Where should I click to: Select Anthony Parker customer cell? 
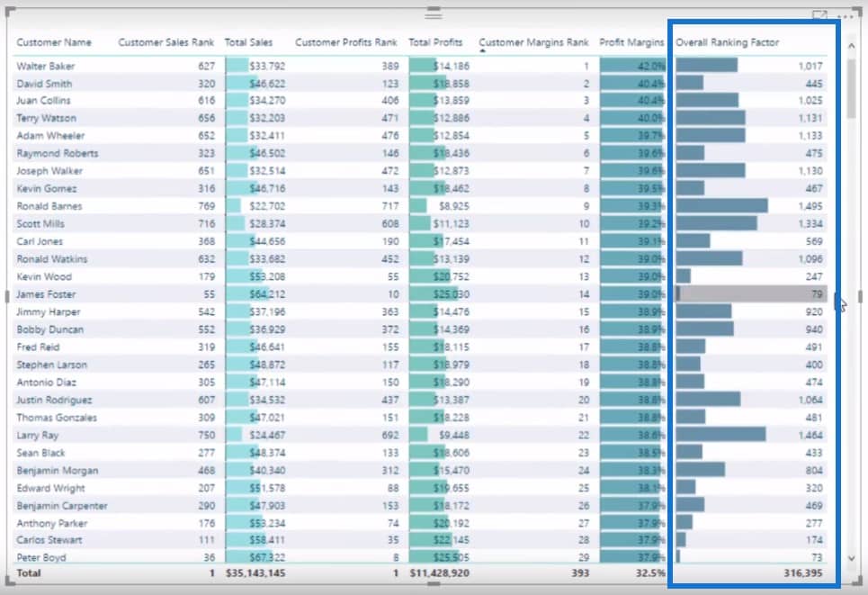pyautogui.click(x=51, y=524)
